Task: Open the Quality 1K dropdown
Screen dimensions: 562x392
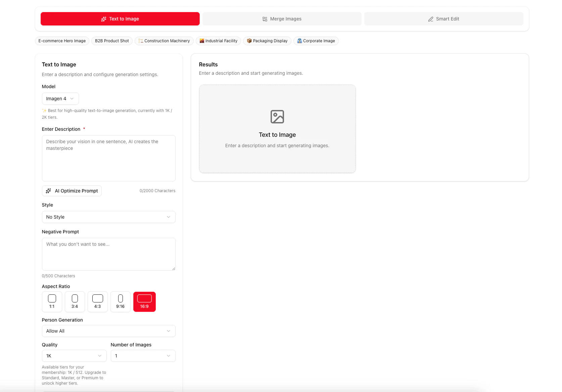Action: point(74,356)
